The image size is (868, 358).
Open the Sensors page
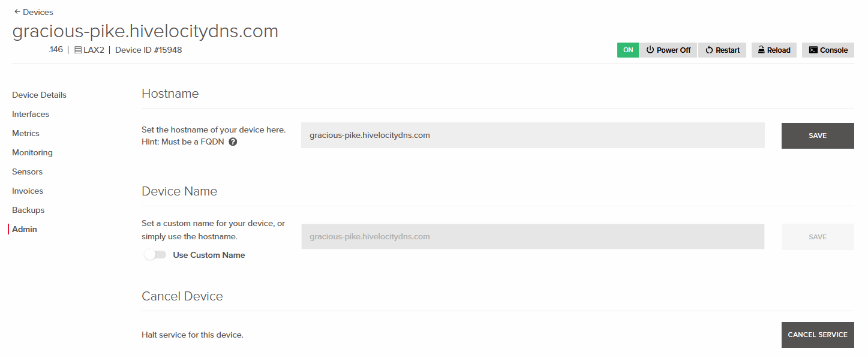pos(28,172)
